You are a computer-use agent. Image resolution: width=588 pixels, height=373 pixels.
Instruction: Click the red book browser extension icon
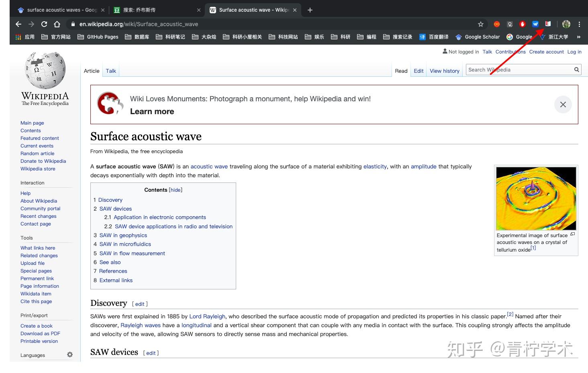tap(547, 24)
